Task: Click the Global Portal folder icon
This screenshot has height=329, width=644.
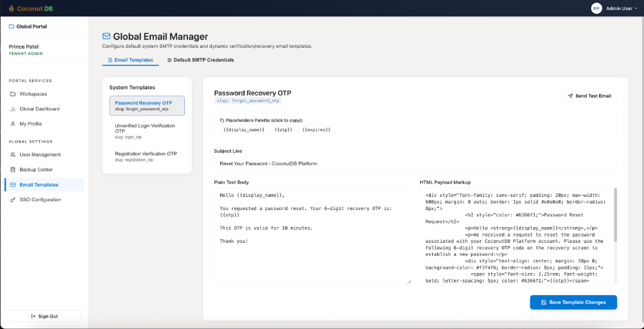Action: point(11,26)
